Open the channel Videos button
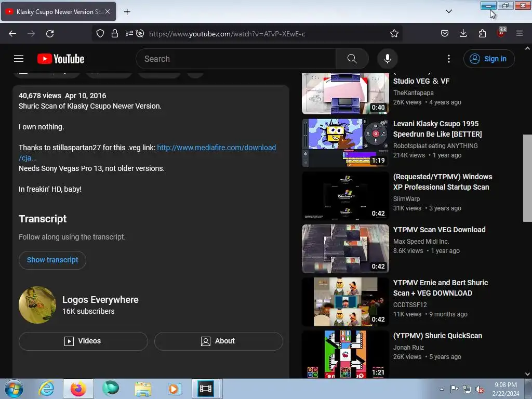Image resolution: width=532 pixels, height=399 pixels. (x=83, y=341)
